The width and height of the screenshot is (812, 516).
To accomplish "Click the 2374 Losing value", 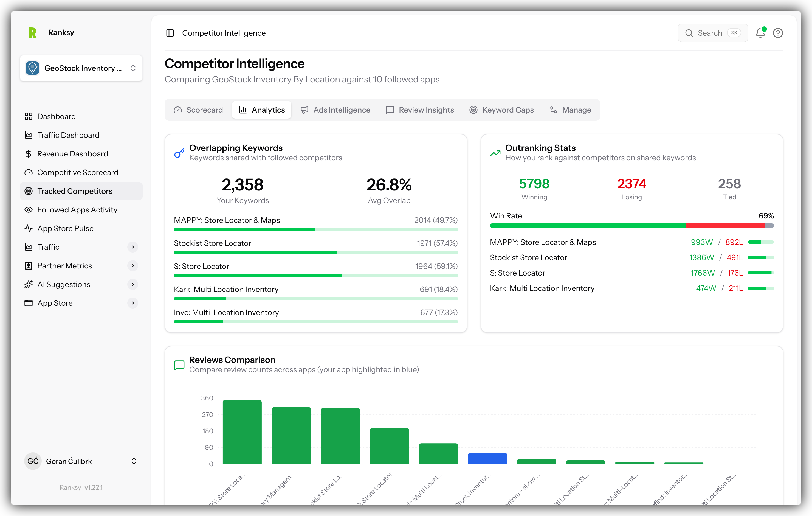I will tap(631, 184).
